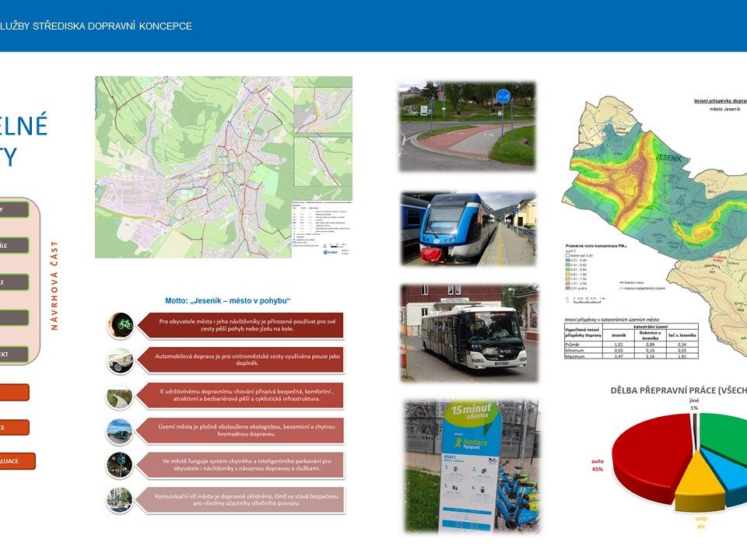This screenshot has width=747, height=560.
Task: Click the table value '1,02'
Action: tap(619, 345)
